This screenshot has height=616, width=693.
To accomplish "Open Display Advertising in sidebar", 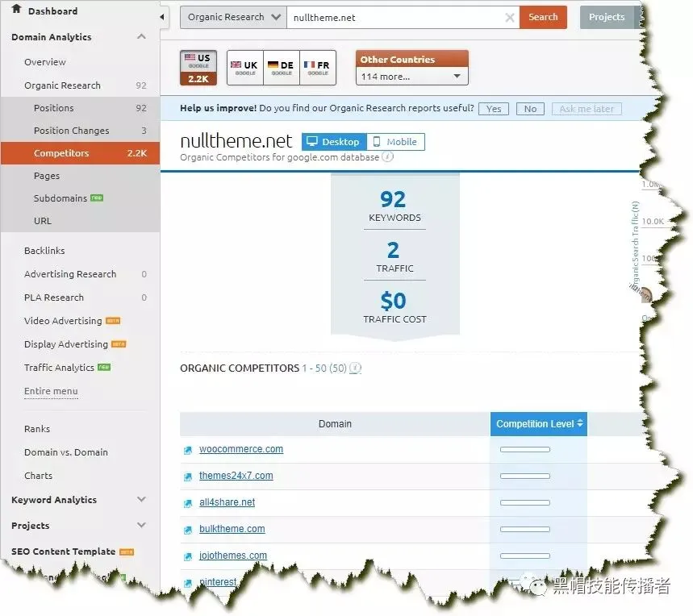I will point(66,344).
